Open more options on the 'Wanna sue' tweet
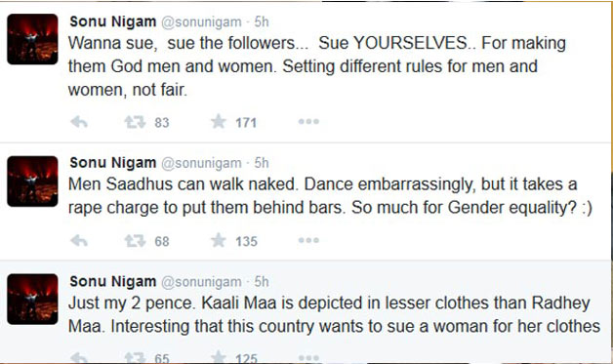The width and height of the screenshot is (613, 364). (308, 122)
